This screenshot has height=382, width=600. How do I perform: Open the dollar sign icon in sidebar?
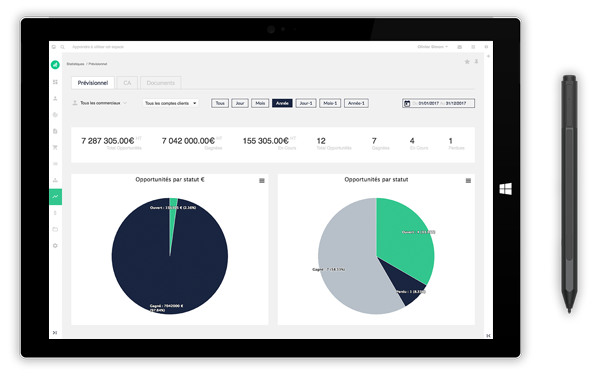(55, 213)
